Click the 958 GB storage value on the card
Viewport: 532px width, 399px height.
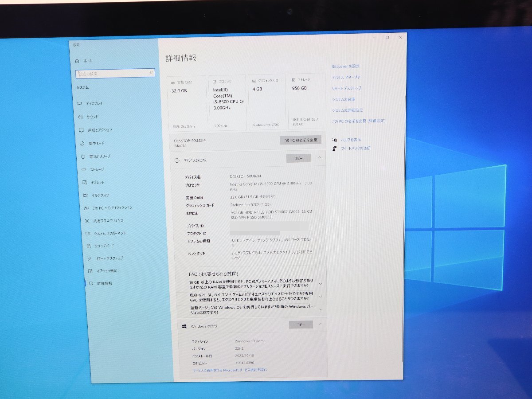[299, 88]
